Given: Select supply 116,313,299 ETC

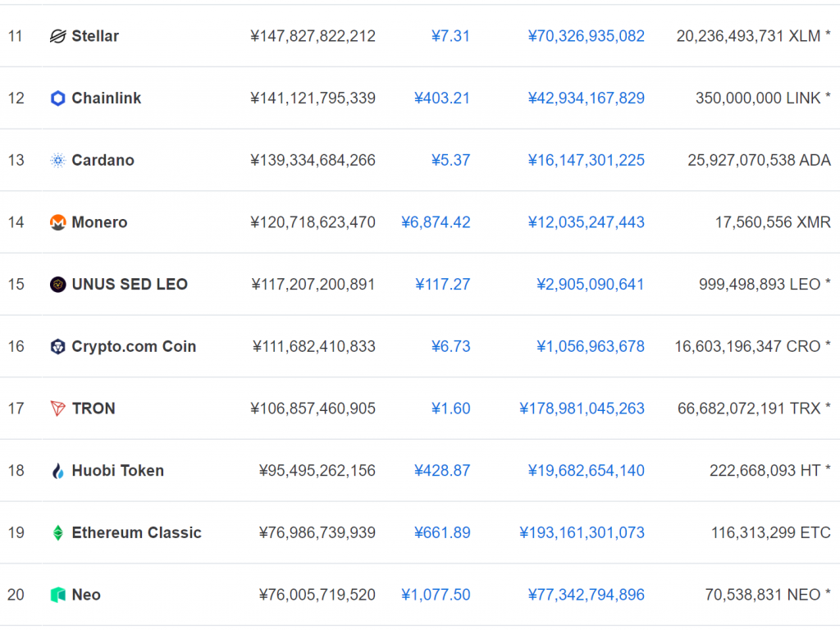Looking at the screenshot, I should pyautogui.click(x=771, y=533).
